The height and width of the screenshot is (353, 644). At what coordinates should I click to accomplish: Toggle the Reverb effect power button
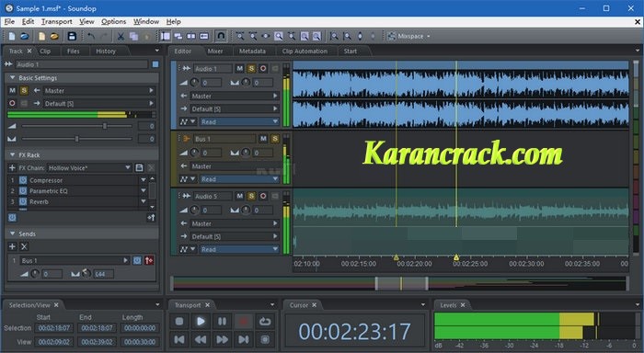pos(23,201)
